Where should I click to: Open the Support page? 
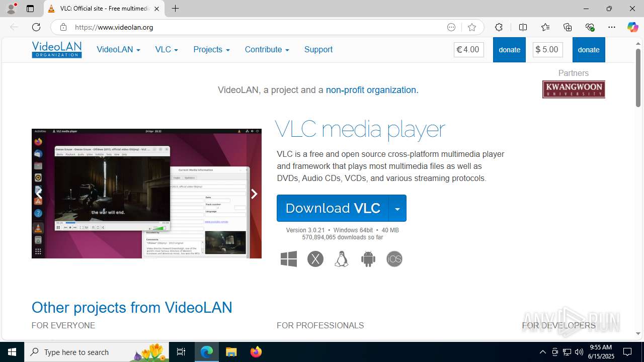click(318, 49)
